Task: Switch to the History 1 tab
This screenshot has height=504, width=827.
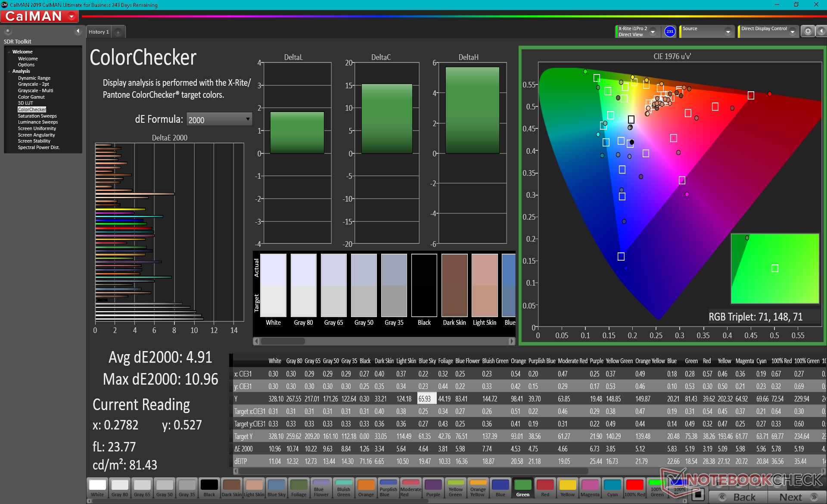Action: [99, 32]
